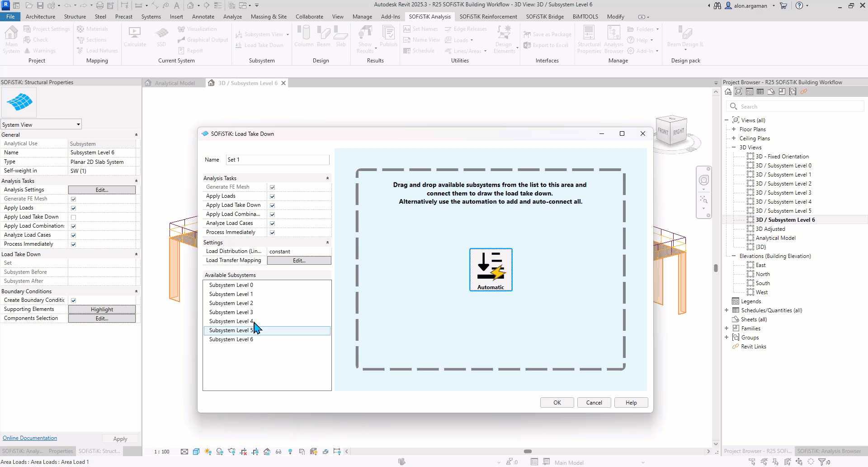Switch to the Analytical Model view tab
The image size is (868, 467).
pyautogui.click(x=174, y=83)
